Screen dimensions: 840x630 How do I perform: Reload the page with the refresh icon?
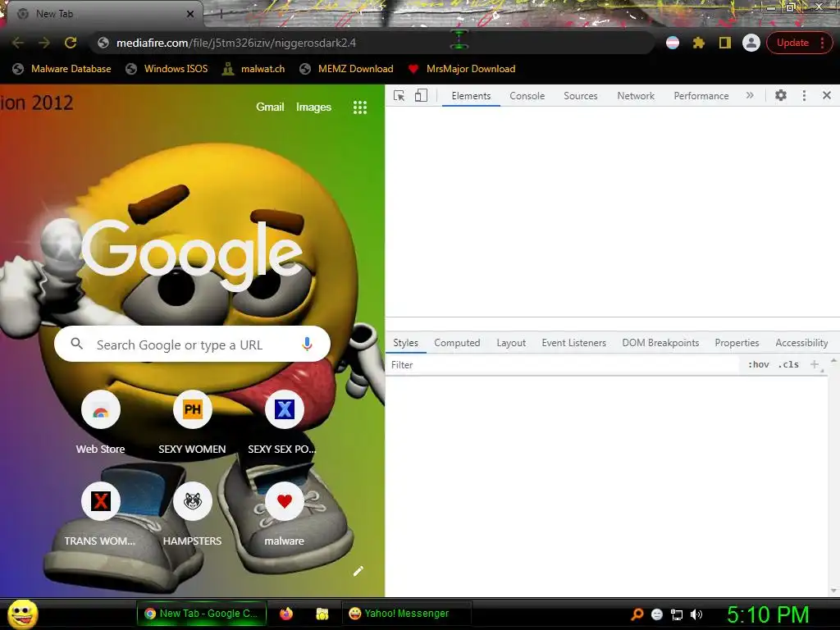point(71,43)
